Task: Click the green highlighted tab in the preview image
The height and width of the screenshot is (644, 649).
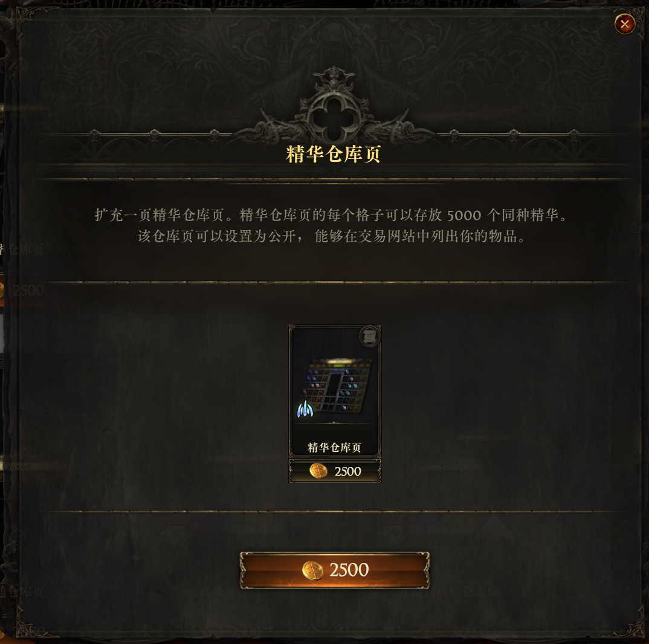Action: point(339,366)
